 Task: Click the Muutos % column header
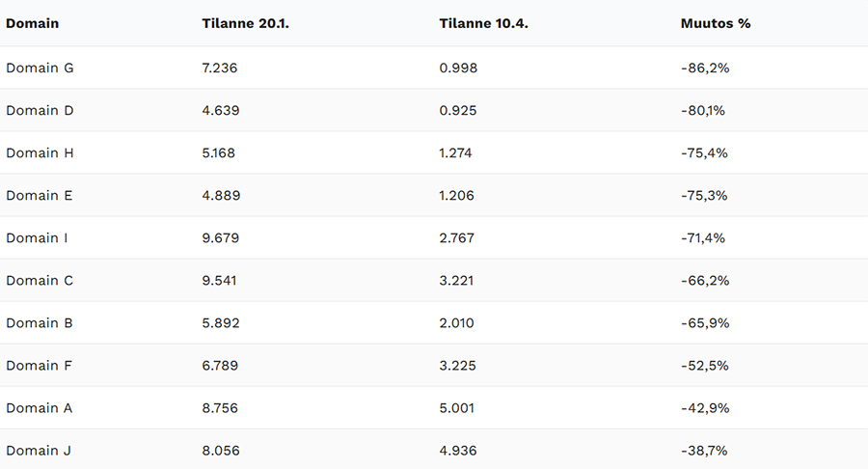click(x=715, y=23)
